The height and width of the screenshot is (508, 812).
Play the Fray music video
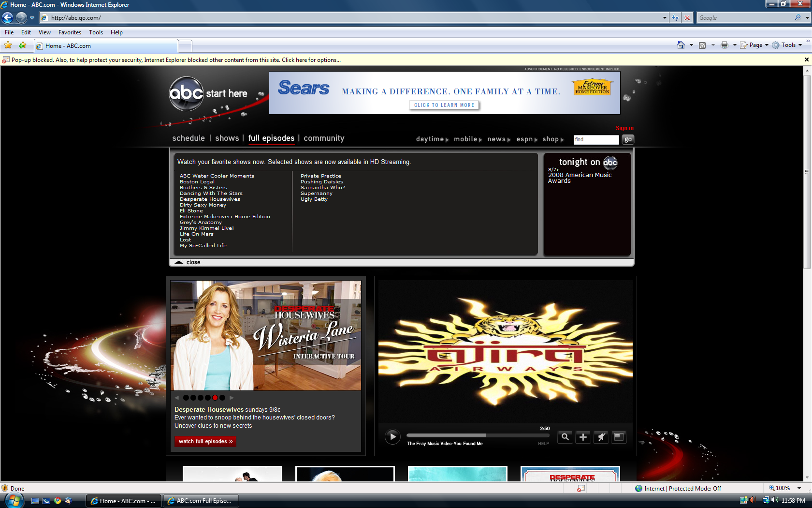[392, 437]
